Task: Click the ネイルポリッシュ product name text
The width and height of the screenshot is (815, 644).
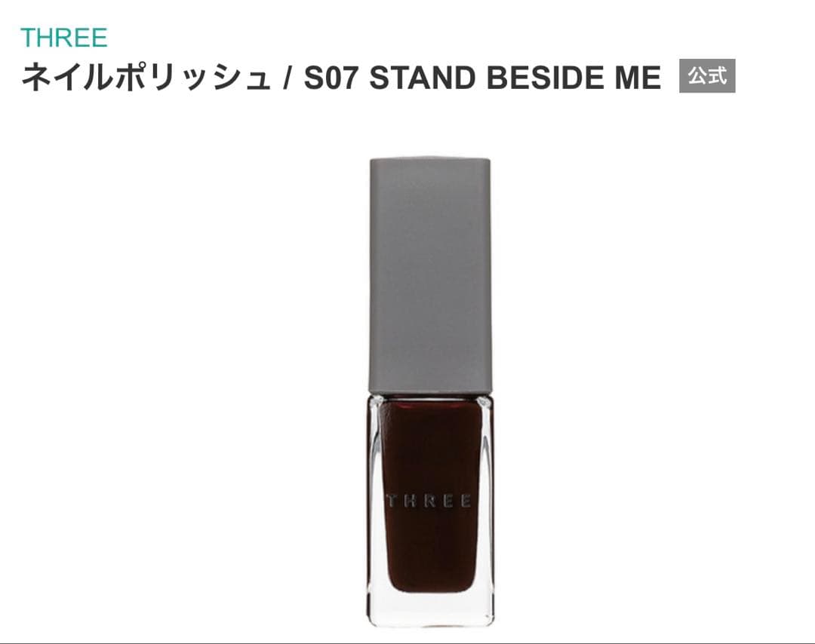Action: (x=146, y=78)
